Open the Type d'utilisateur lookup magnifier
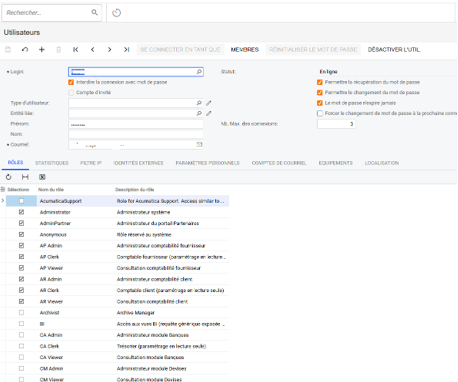Image resolution: width=458 pixels, height=382 pixels. click(199, 103)
